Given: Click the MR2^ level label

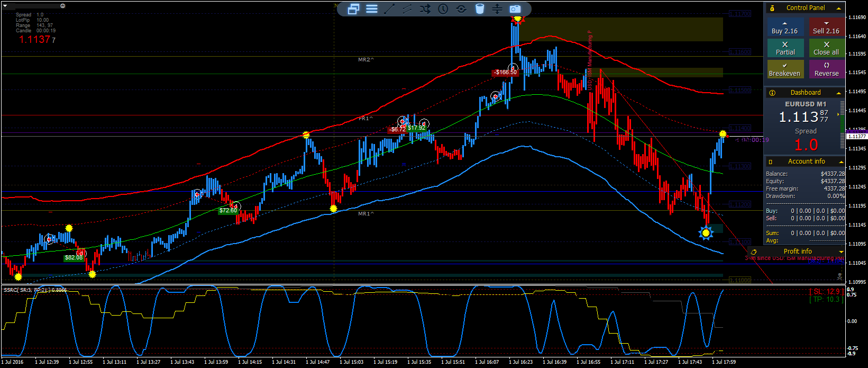Looking at the screenshot, I should click(366, 60).
